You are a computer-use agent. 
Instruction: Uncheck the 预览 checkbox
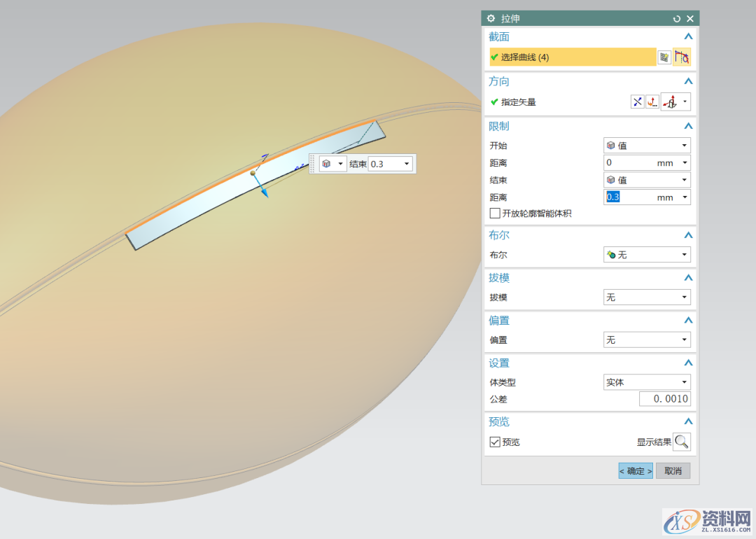[x=495, y=442]
